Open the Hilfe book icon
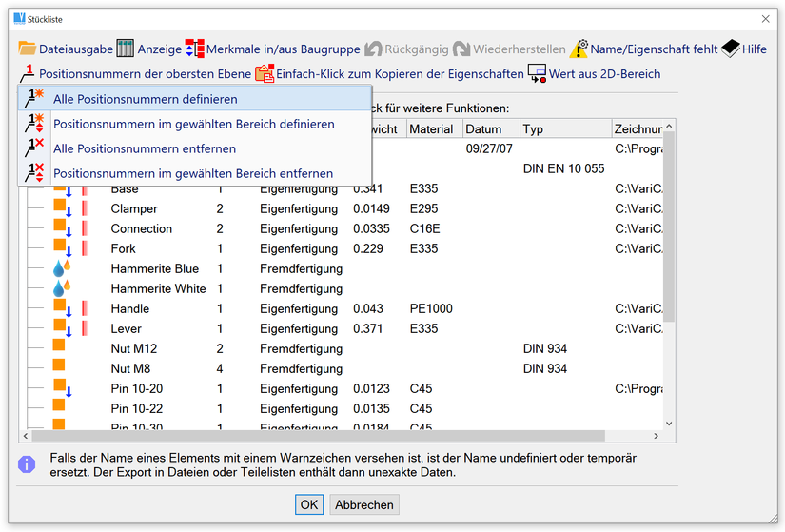Image resolution: width=785 pixels, height=532 pixels. (730, 49)
